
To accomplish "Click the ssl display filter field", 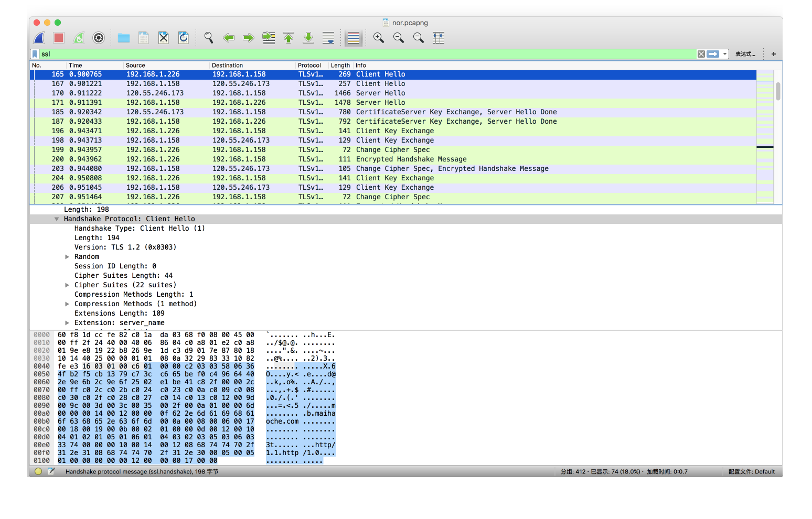I will (367, 54).
